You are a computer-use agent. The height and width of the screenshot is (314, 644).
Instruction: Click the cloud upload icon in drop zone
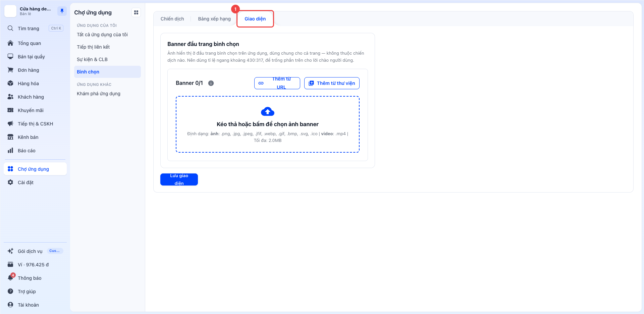[x=268, y=111]
